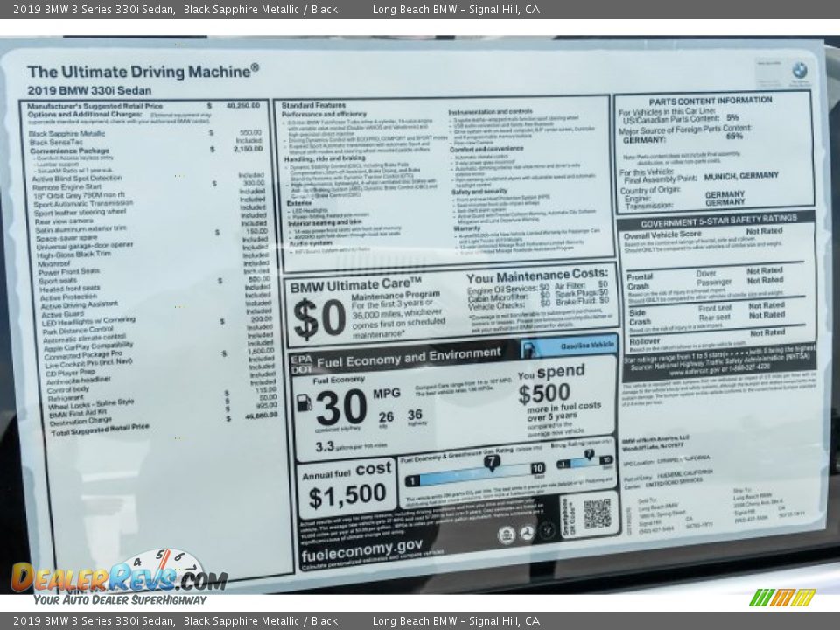Click the Convenience Package option line
840x630 pixels.
tap(69, 150)
